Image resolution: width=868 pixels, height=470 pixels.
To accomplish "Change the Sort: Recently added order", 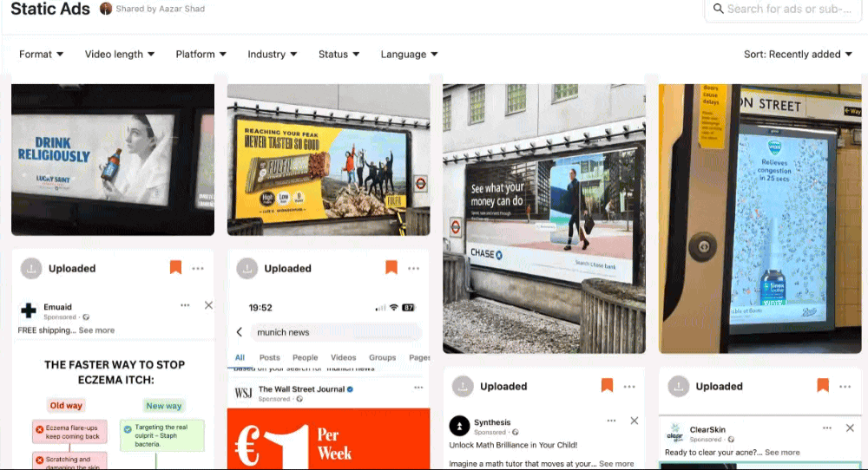I will tap(797, 54).
